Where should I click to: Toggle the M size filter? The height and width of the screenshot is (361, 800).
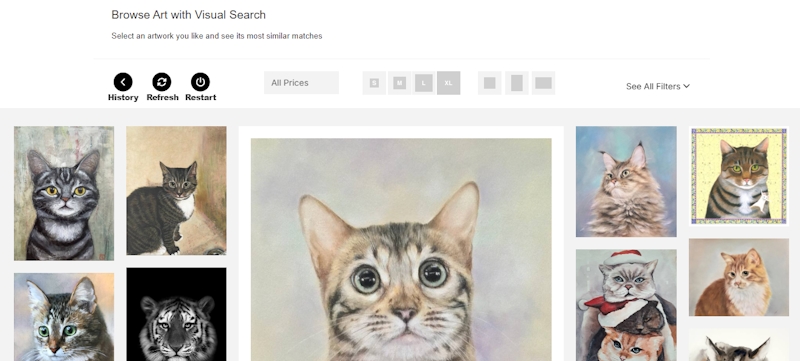399,83
